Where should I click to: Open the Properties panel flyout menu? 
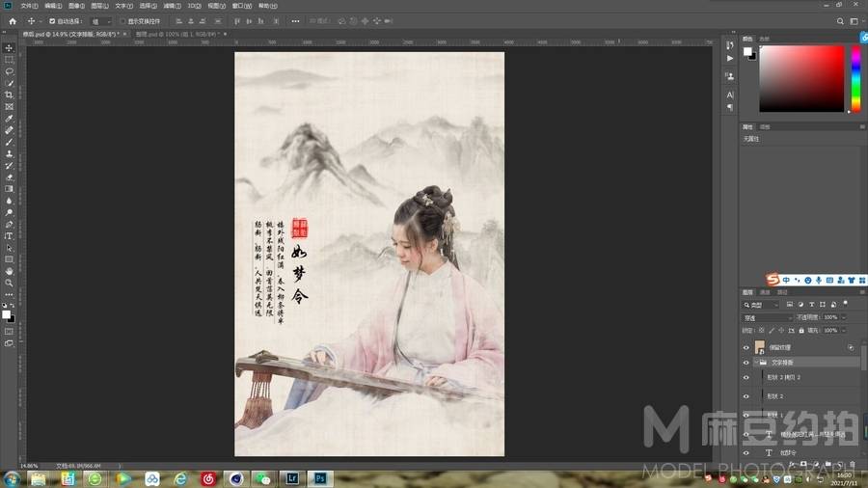click(862, 127)
